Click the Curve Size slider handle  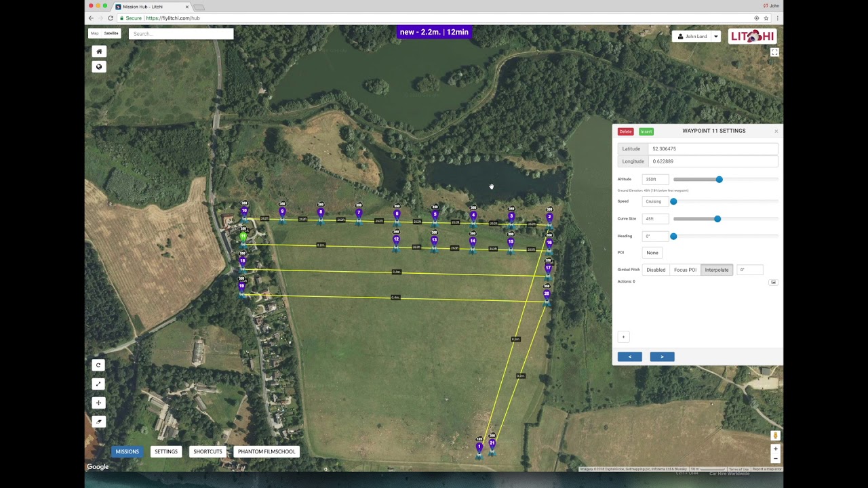pyautogui.click(x=717, y=219)
